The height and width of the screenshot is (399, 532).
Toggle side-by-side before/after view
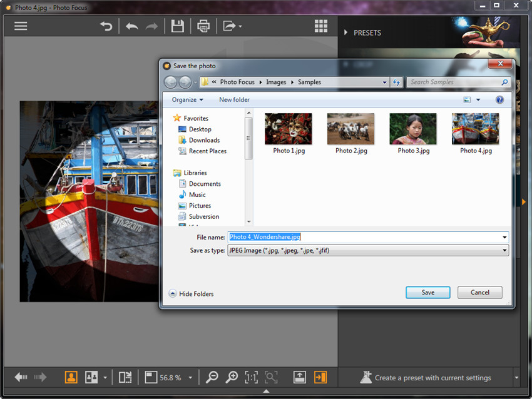click(91, 377)
